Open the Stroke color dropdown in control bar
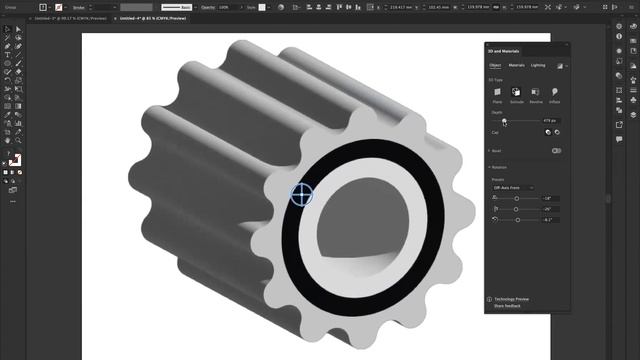 pyautogui.click(x=65, y=7)
